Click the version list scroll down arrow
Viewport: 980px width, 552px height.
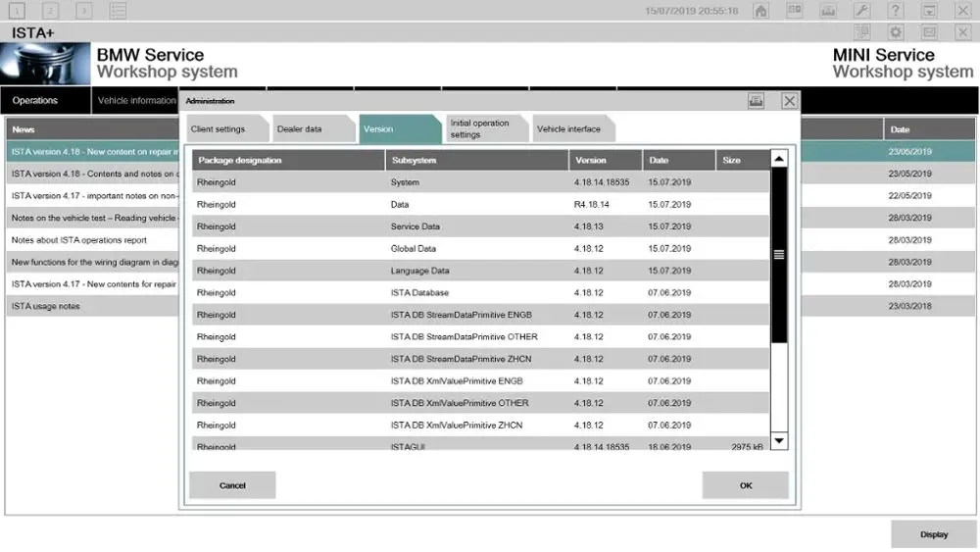tap(779, 441)
